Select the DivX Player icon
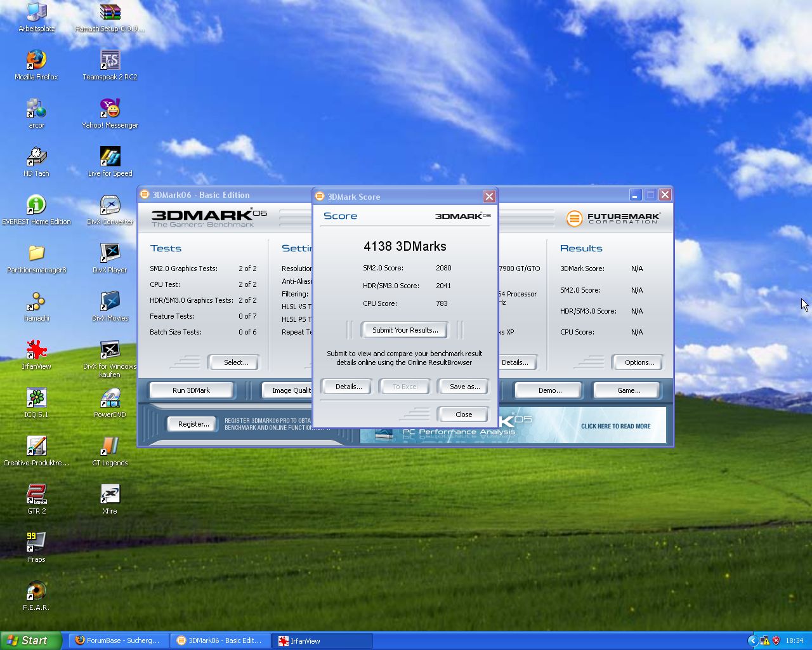This screenshot has width=812, height=650. click(x=110, y=258)
